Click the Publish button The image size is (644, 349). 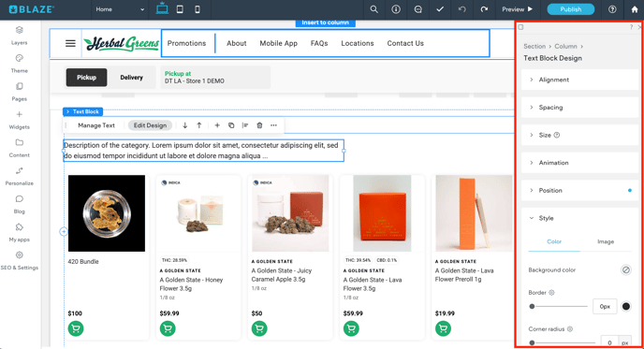pyautogui.click(x=570, y=9)
